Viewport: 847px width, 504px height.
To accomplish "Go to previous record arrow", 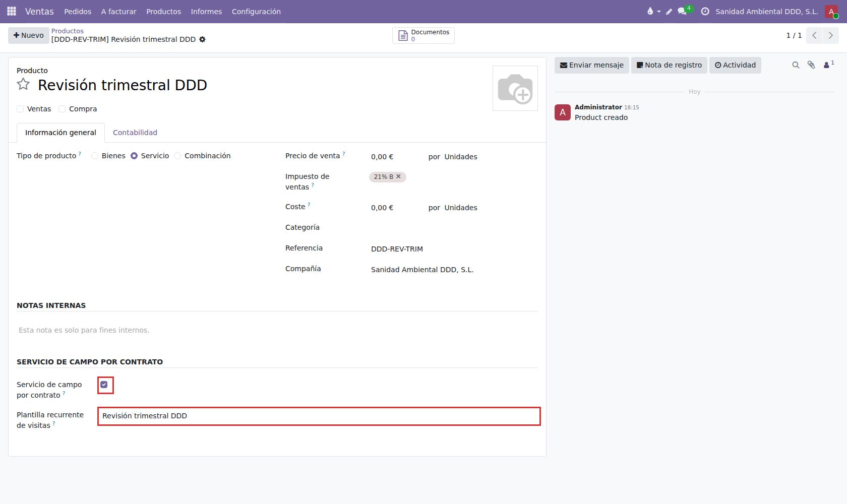I will pos(814,35).
